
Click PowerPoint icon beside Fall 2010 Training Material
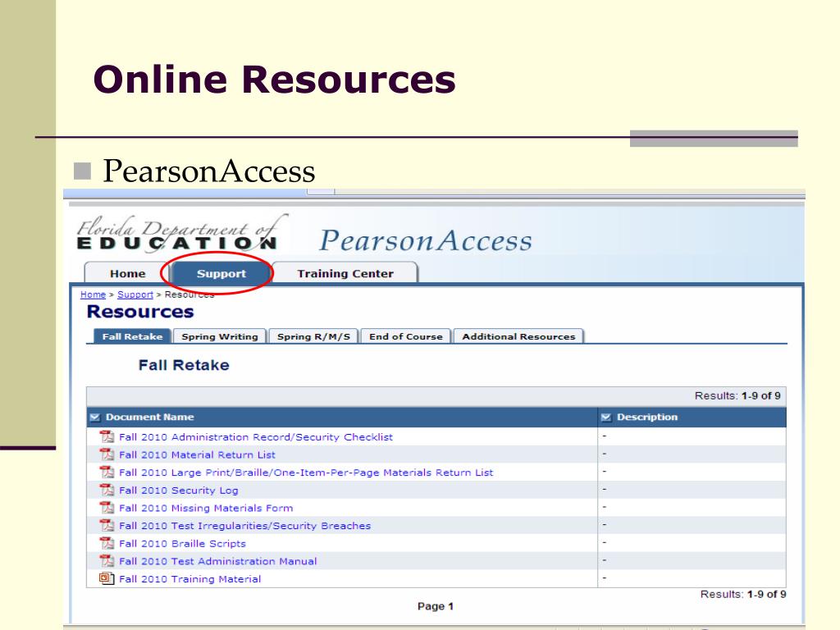107,578
